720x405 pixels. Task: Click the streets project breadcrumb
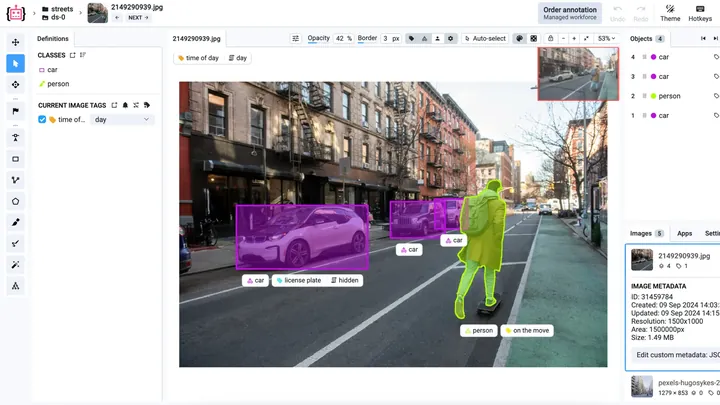click(x=57, y=9)
